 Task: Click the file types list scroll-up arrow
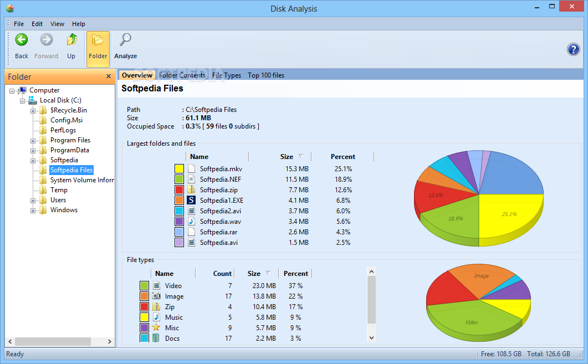pos(371,271)
